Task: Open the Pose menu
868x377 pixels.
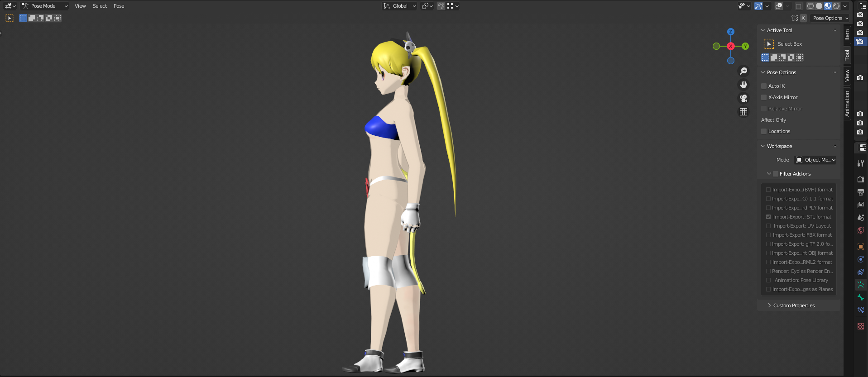Action: pyautogui.click(x=119, y=6)
